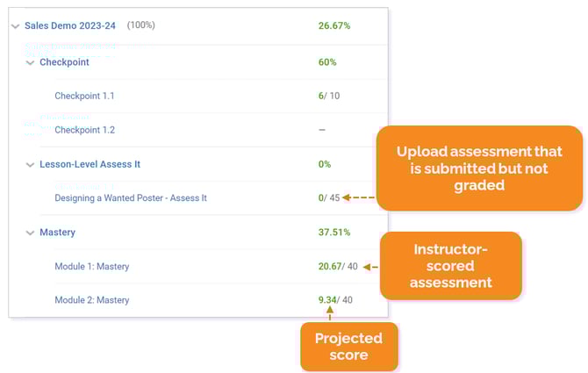588x373 pixels.
Task: Collapse the Lesson-Level Assess It chevron
Action: tap(30, 164)
